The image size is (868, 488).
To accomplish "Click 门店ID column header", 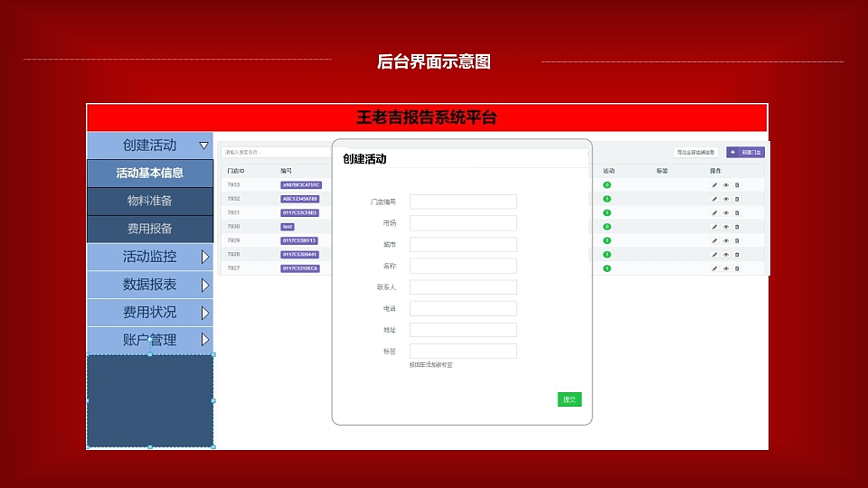I will tap(236, 171).
